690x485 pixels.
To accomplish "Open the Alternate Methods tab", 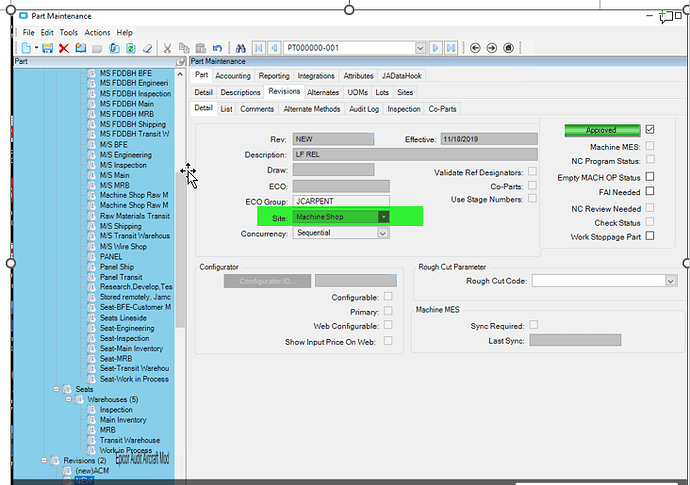I will tap(312, 109).
